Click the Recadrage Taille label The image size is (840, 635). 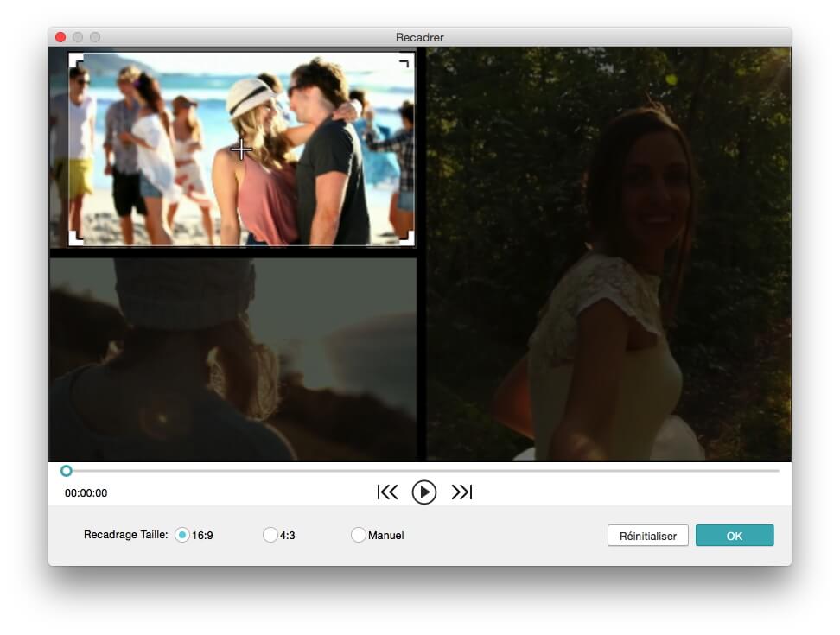(126, 534)
